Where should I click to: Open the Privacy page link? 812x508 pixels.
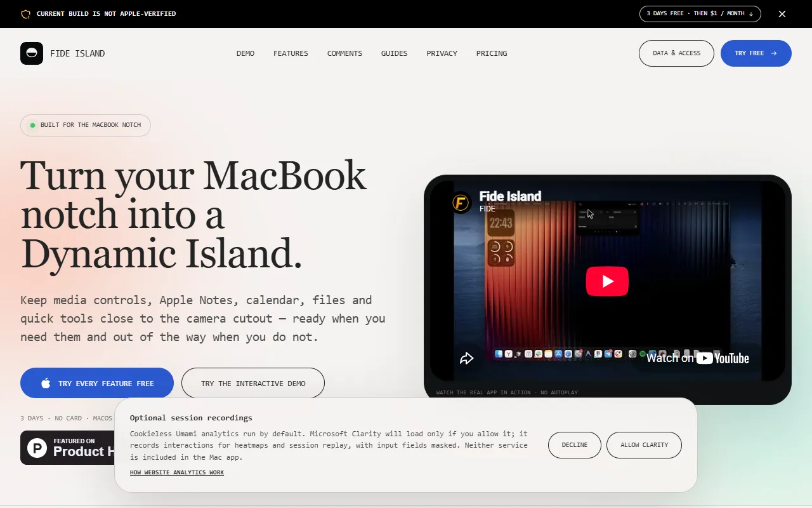442,53
